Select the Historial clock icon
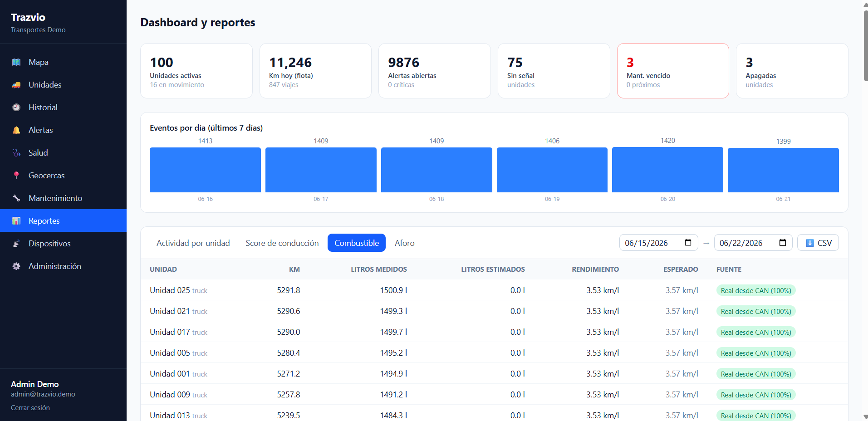Image resolution: width=868 pixels, height=421 pixels. click(16, 108)
